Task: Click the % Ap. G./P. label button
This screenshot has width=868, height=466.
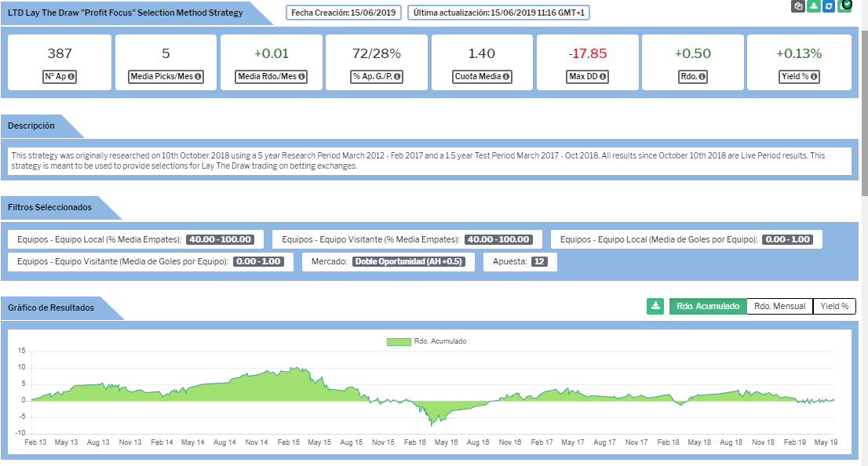Action: coord(377,76)
